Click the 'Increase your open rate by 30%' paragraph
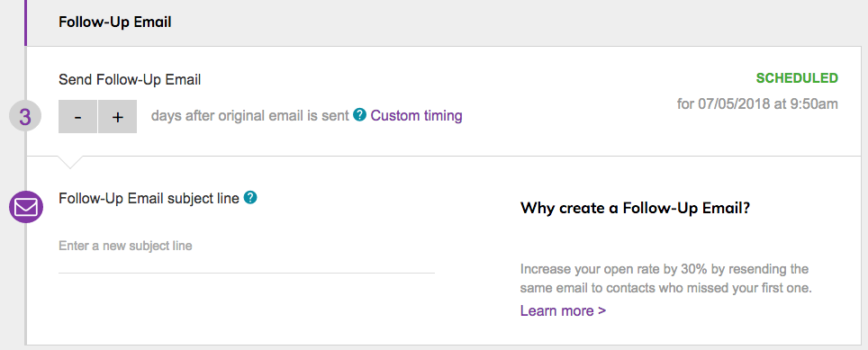 [666, 279]
